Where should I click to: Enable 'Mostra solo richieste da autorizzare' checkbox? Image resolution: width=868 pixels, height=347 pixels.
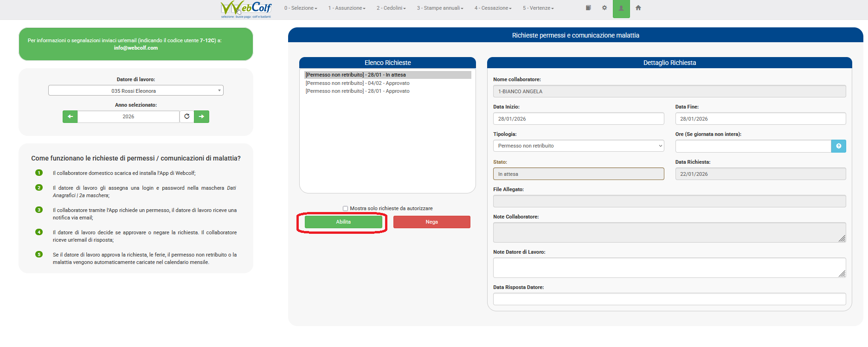345,209
